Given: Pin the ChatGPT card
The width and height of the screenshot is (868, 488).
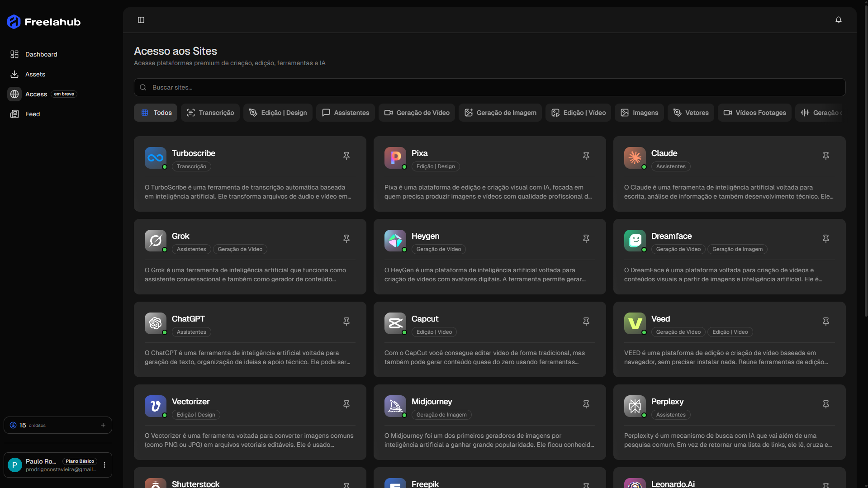Looking at the screenshot, I should [346, 321].
